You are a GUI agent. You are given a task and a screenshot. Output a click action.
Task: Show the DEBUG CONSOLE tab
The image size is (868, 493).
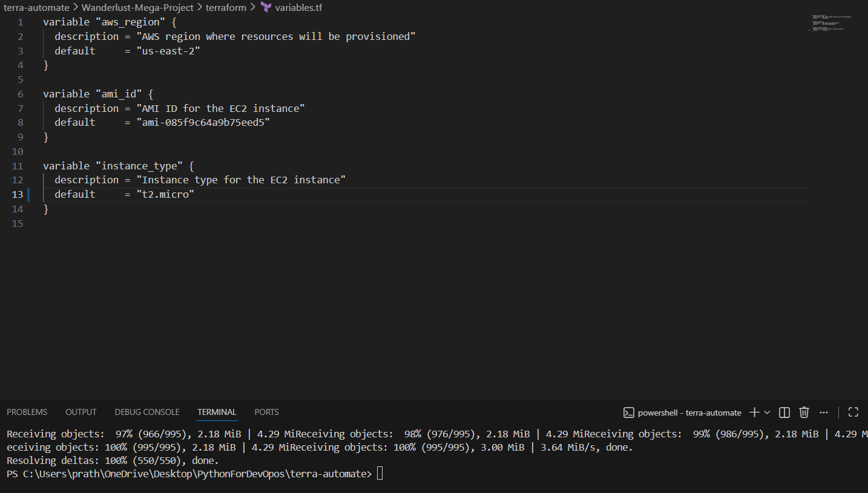tap(147, 412)
